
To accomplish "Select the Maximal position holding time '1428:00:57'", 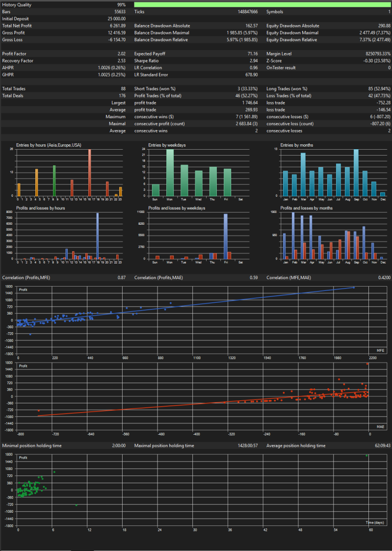I will [248, 446].
